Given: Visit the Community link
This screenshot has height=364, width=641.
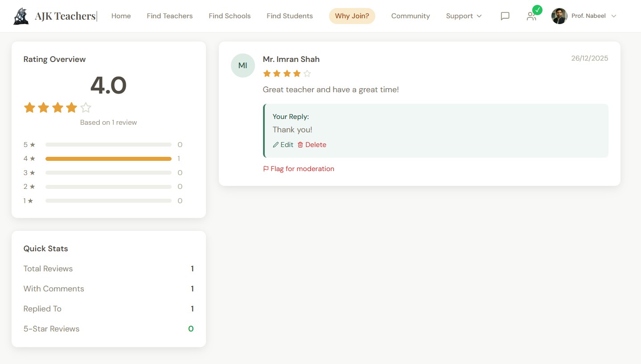Looking at the screenshot, I should [410, 16].
